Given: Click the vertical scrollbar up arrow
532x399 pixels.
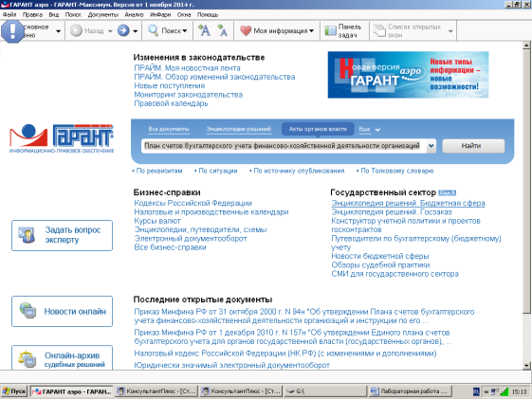Looking at the screenshot, I should 526,45.
